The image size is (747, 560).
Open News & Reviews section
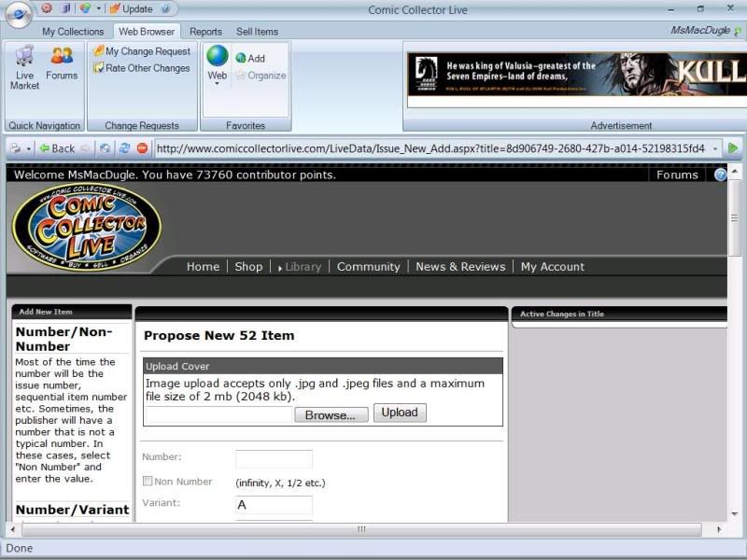point(460,267)
